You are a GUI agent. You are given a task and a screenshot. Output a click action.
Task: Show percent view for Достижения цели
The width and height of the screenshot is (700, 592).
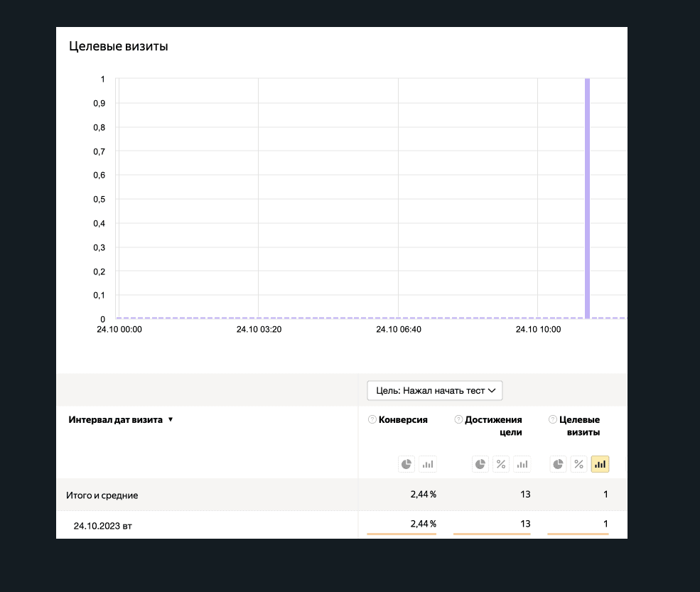501,464
